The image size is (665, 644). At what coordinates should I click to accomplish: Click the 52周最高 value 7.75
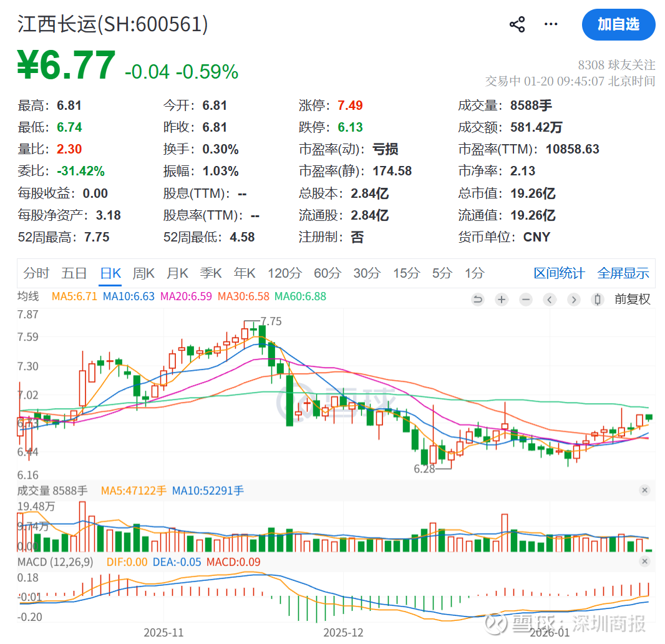[x=97, y=237]
